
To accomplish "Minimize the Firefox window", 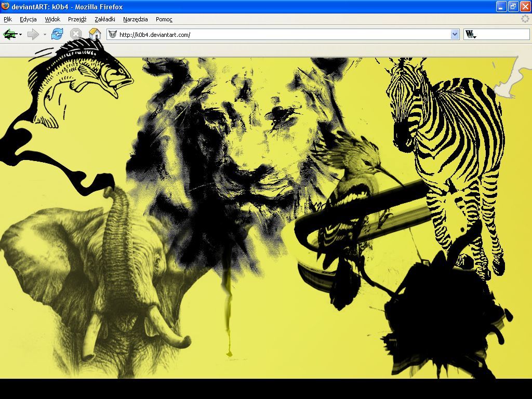I will coord(501,6).
